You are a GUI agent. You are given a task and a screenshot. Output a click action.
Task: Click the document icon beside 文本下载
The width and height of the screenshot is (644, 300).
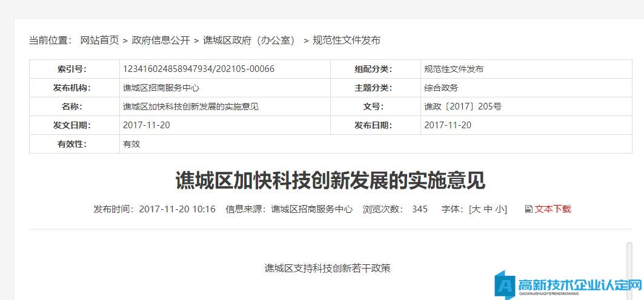tap(528, 209)
